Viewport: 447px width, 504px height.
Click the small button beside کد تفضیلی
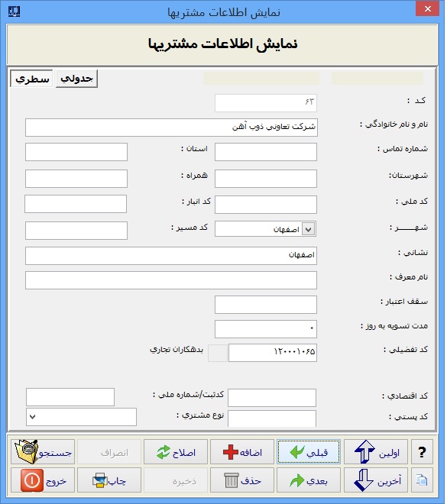coord(218,353)
